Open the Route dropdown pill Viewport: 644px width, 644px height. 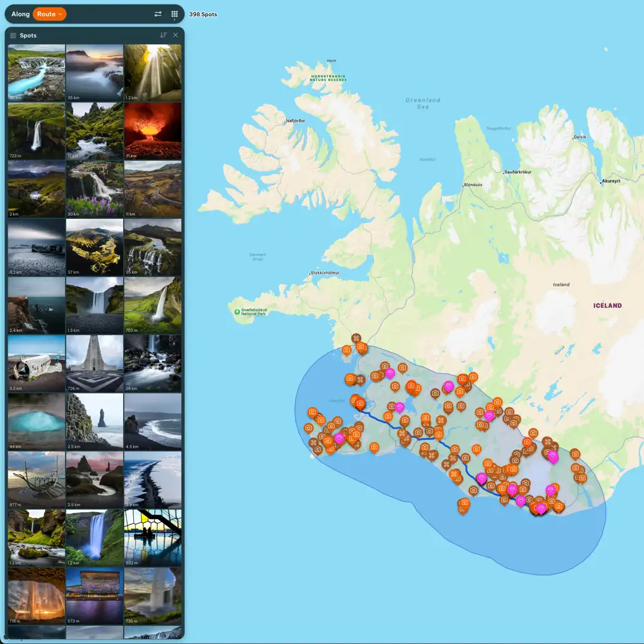click(50, 14)
